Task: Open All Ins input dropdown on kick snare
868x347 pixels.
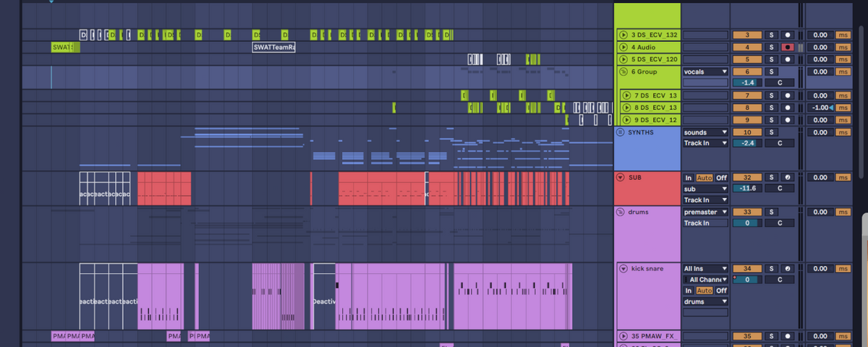Action: (705, 268)
